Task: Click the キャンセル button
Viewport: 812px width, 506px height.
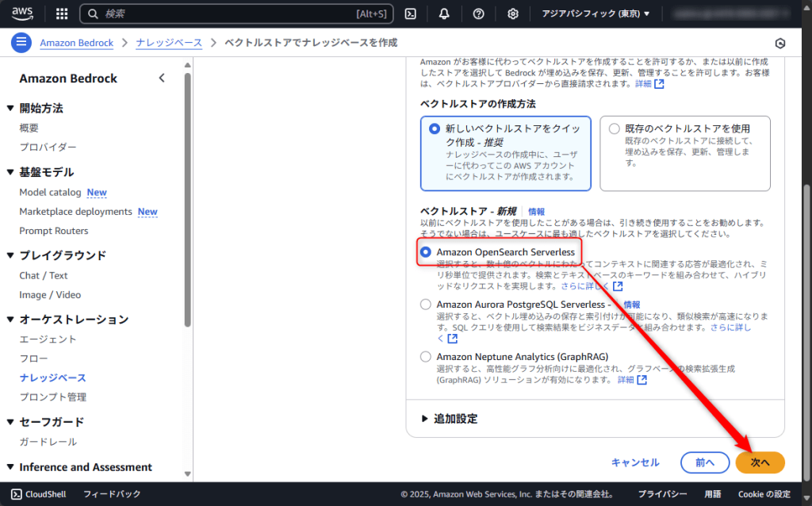Action: pyautogui.click(x=635, y=462)
